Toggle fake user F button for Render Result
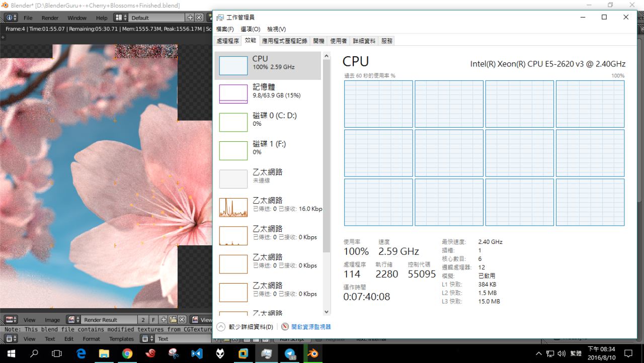 (x=153, y=320)
